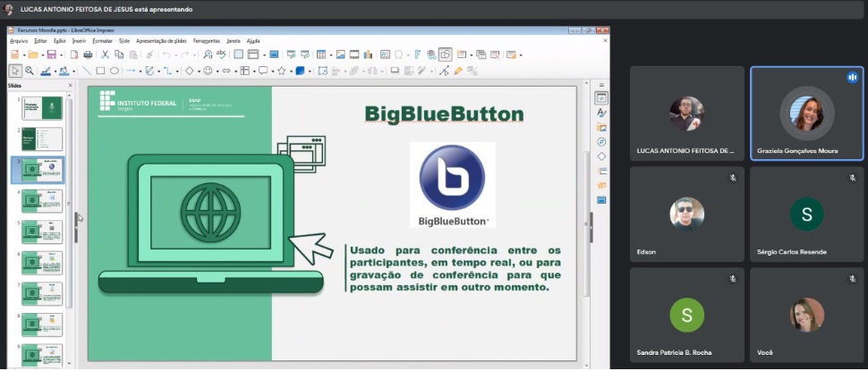This screenshot has width=868, height=371.
Task: Expand the Slide Layout dropdown arrow
Action: pyautogui.click(x=521, y=55)
